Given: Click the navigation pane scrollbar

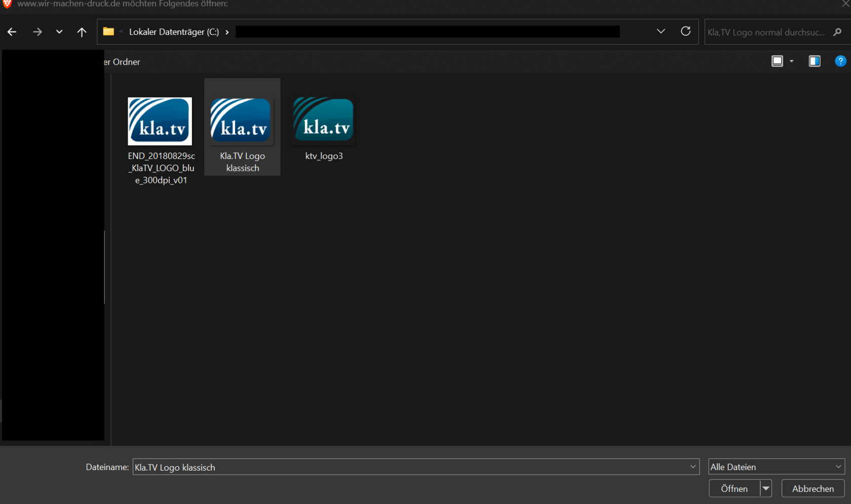Looking at the screenshot, I should 105,267.
